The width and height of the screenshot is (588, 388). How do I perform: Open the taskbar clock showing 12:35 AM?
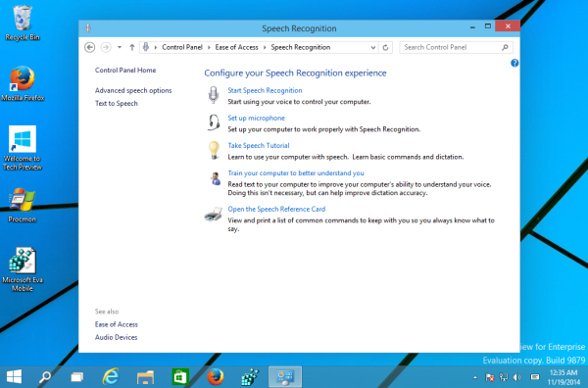563,377
